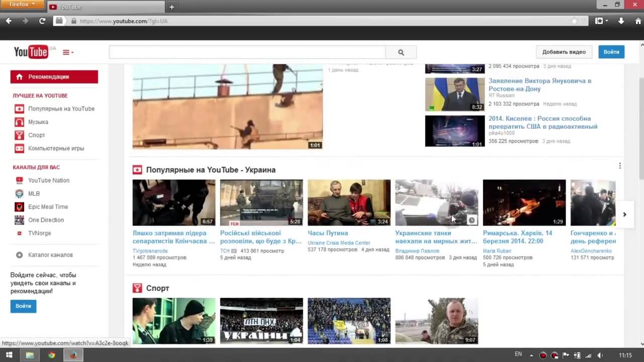This screenshot has width=644, height=362.
Task: Open the One Direction channel
Action: tap(46, 220)
